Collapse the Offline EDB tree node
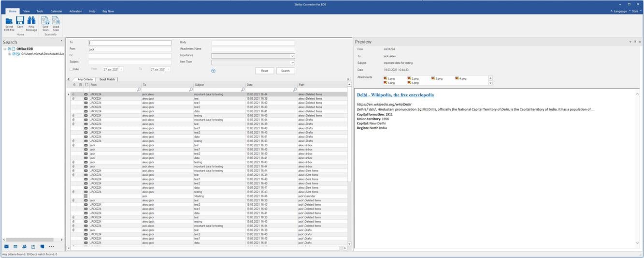This screenshot has height=258, width=644. pyautogui.click(x=4, y=49)
